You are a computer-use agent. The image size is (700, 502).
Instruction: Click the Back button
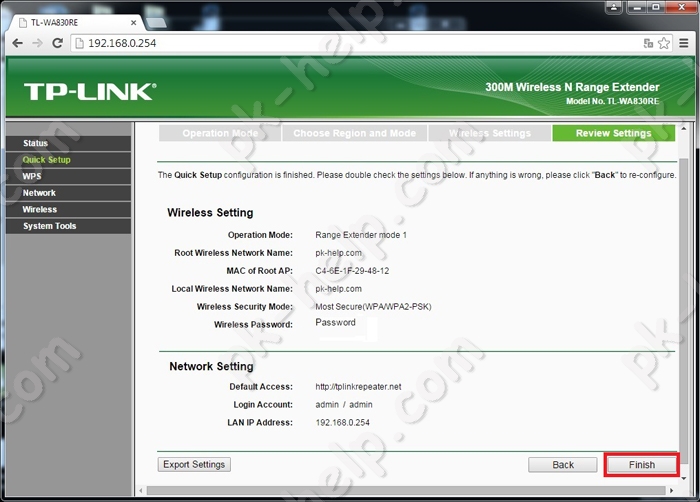click(562, 465)
